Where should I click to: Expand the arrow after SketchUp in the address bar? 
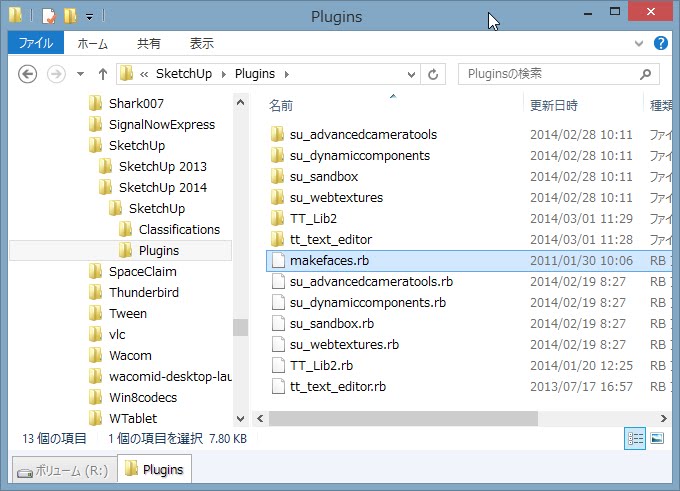224,74
